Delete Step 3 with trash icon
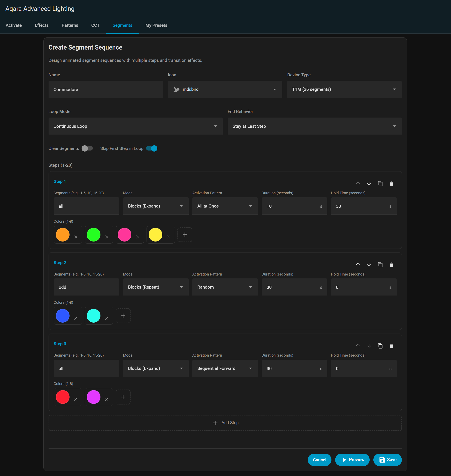Image resolution: width=451 pixels, height=476 pixels. point(391,346)
